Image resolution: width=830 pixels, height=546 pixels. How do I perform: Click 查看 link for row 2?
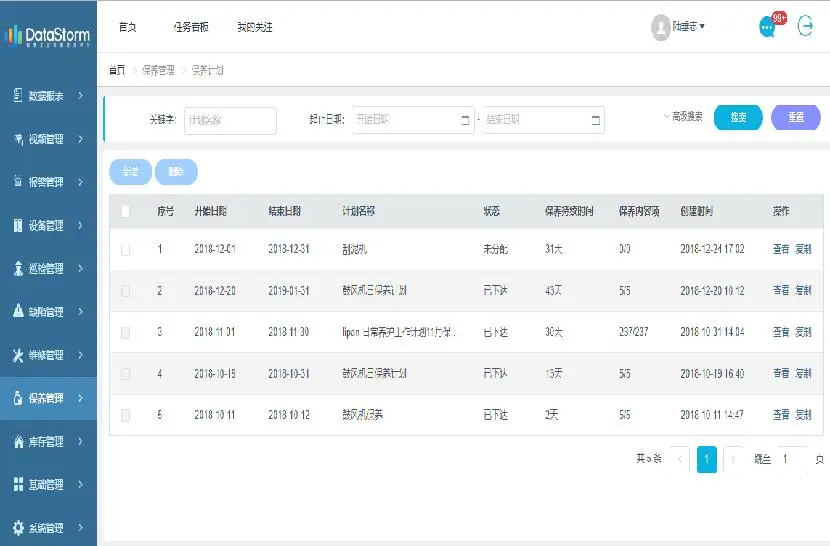coord(780,291)
